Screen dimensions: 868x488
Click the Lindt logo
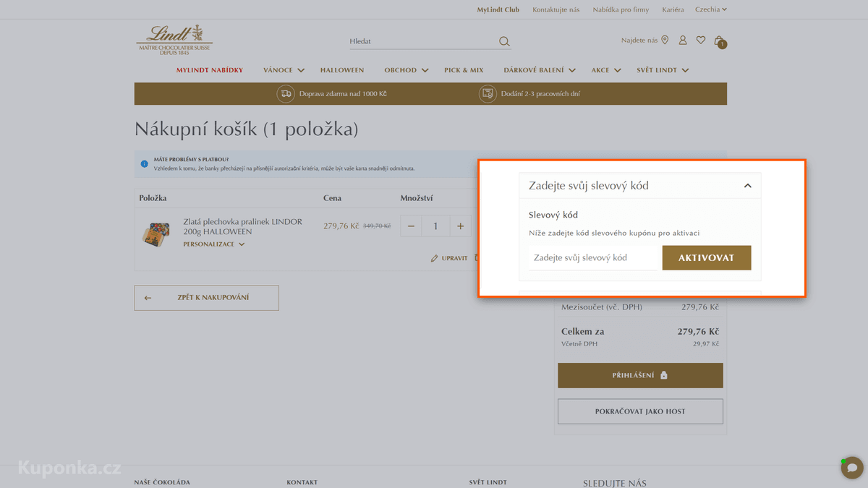click(174, 39)
